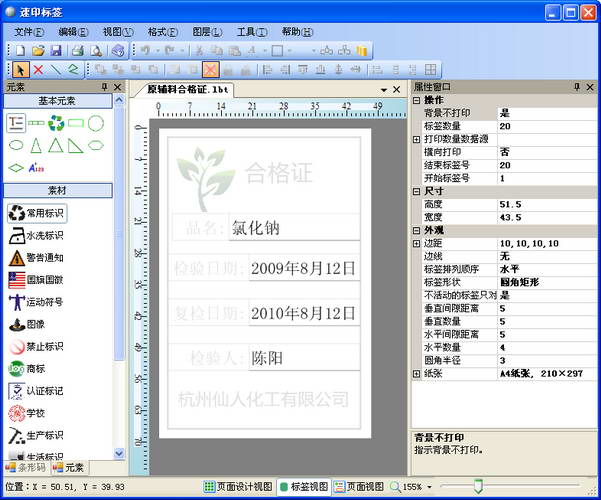Image resolution: width=601 pixels, height=500 pixels.
Task: Collapse the 外观 property group
Action: 417,230
